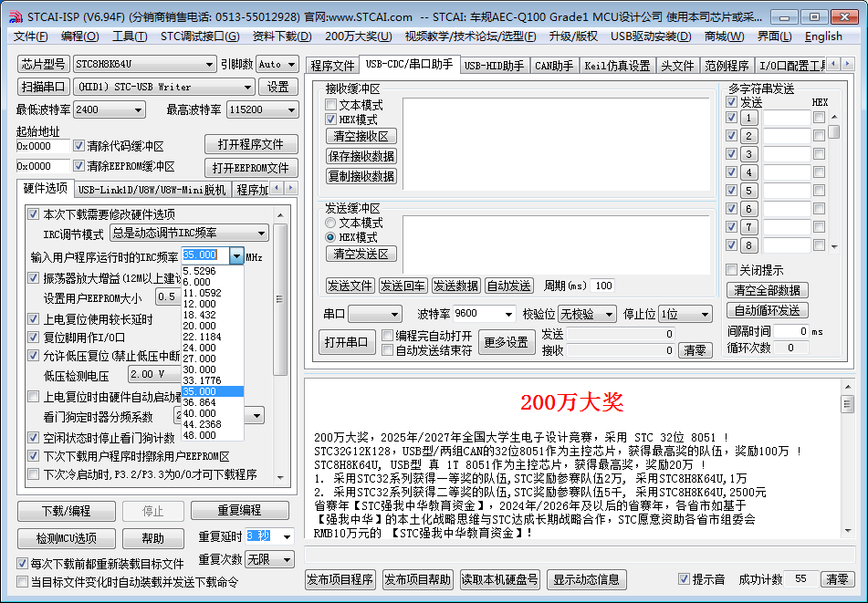Select 22.1184 from the IRC frequency list
868x603 pixels.
213,337
